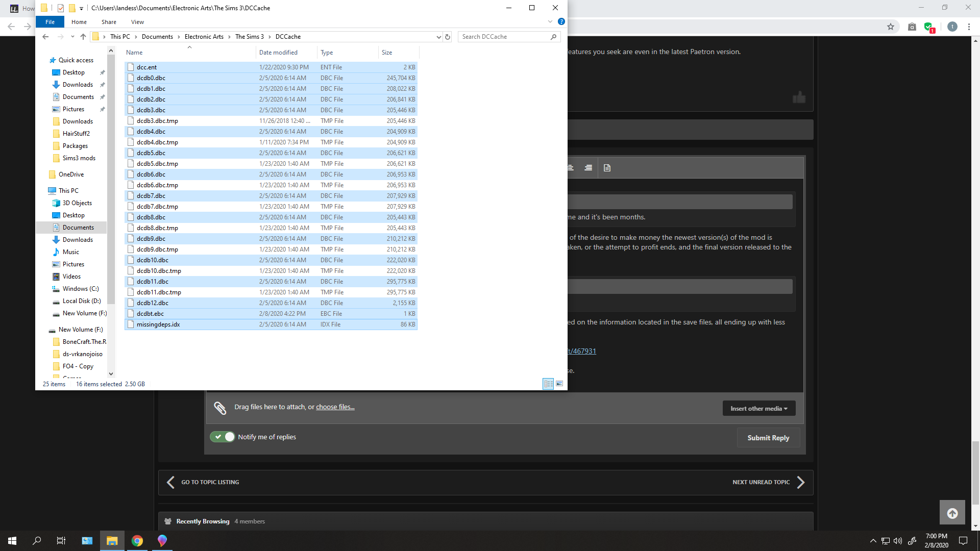Click the magnifier in the DCCache search box
The width and height of the screenshot is (980, 551).
tap(553, 37)
